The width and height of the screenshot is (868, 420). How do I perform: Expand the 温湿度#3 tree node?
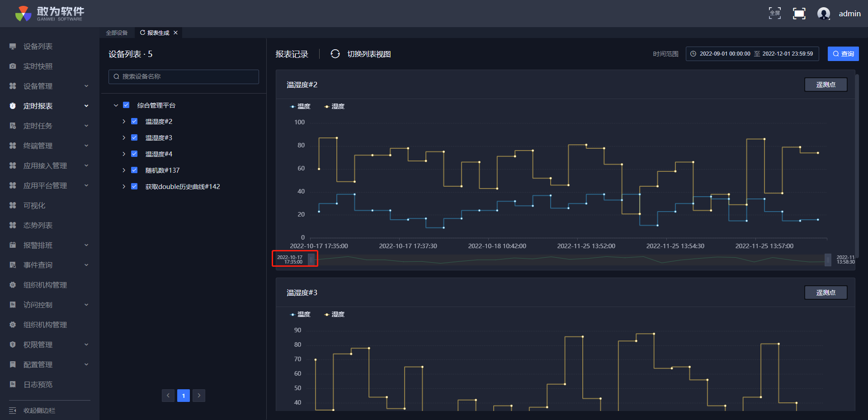pos(124,138)
